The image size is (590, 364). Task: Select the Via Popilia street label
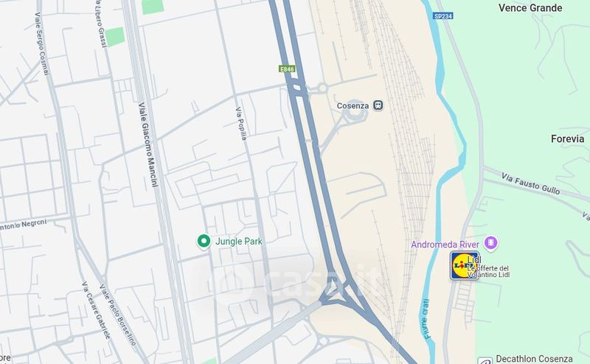[241, 123]
